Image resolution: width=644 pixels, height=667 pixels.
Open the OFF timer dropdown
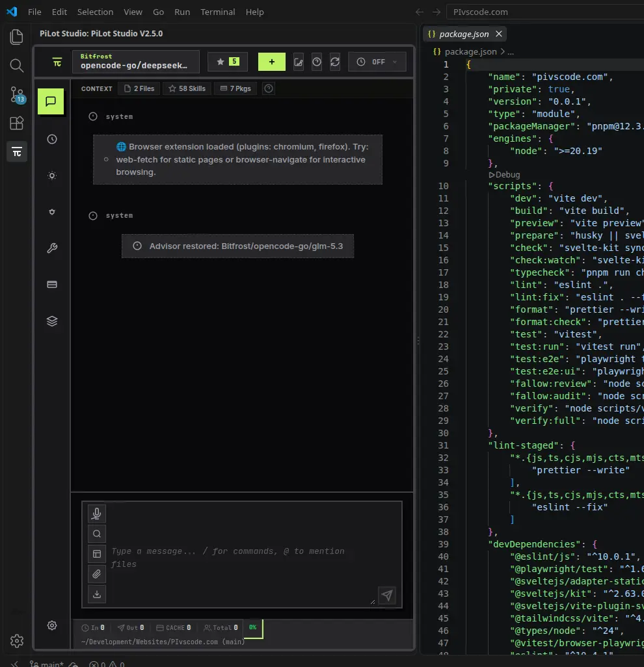coord(377,62)
